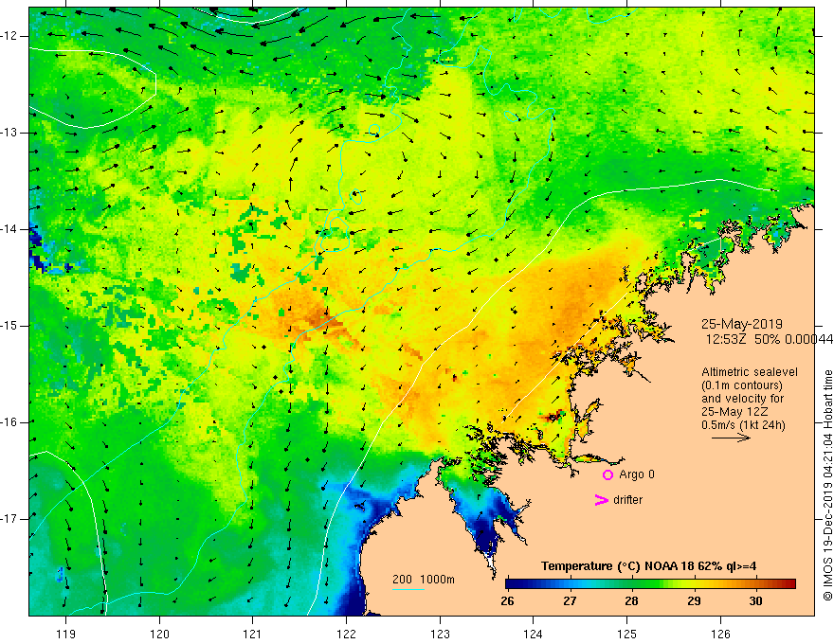
Task: Click the longitude axis label 125
Action: pos(627,634)
